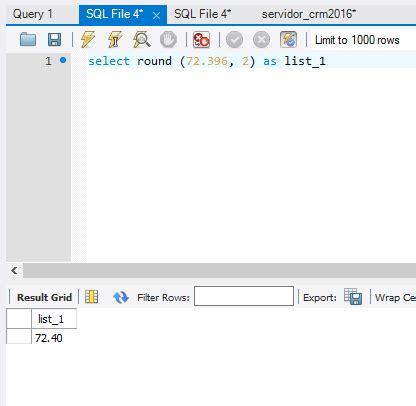
Task: Click the number 72.396 in the query
Action: (207, 61)
